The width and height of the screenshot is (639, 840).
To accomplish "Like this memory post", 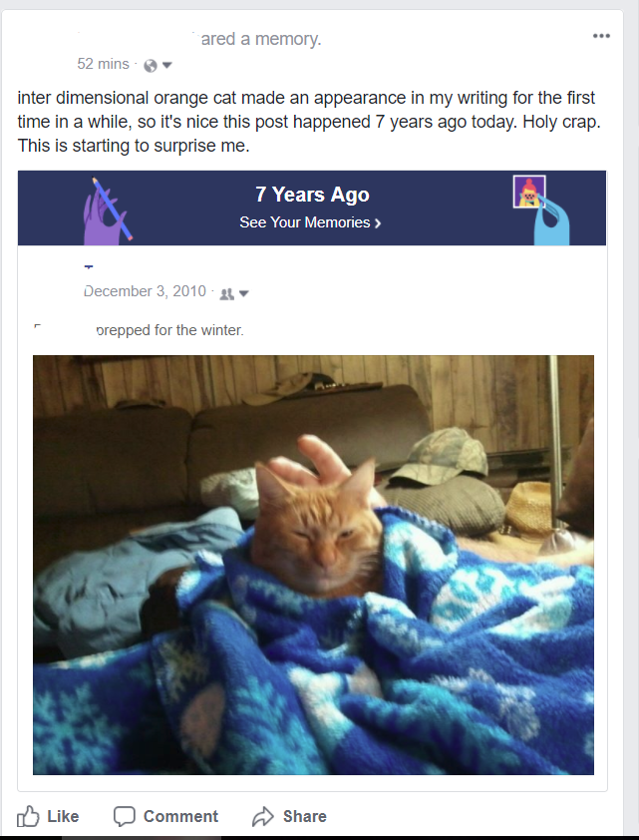I will pyautogui.click(x=48, y=816).
